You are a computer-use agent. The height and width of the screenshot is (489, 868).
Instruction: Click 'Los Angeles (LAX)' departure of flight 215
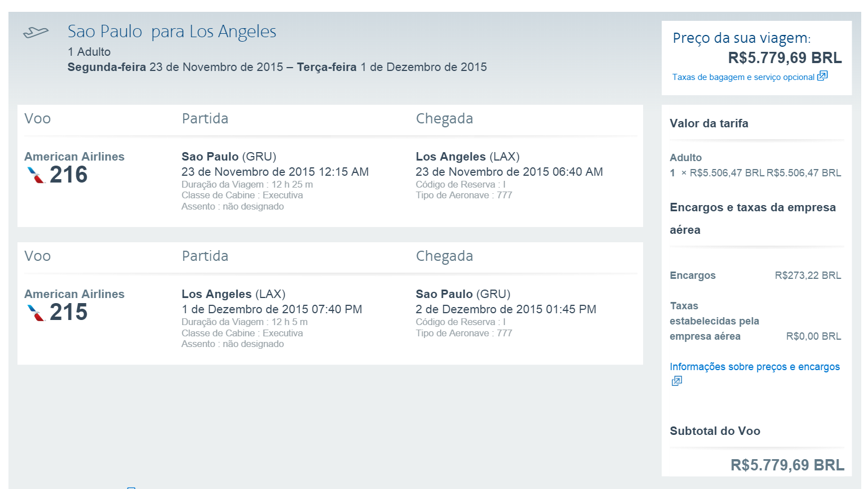tap(233, 294)
